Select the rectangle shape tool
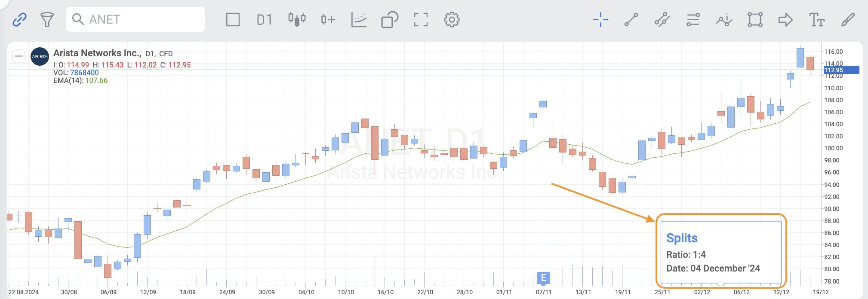This screenshot has height=299, width=868. (x=755, y=19)
